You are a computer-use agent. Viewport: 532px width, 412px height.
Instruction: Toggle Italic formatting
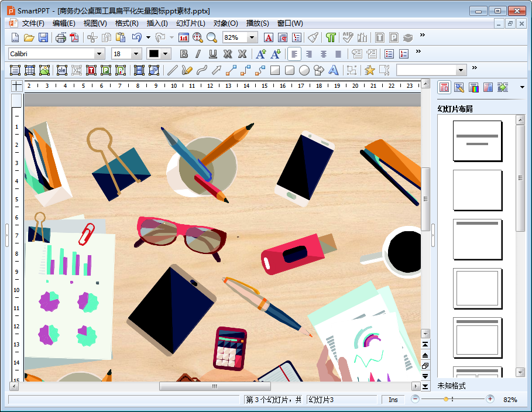[x=198, y=54]
